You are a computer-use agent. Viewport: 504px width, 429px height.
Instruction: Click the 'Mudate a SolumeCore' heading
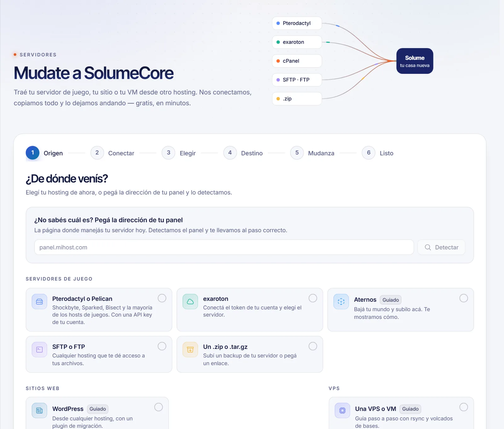(94, 73)
